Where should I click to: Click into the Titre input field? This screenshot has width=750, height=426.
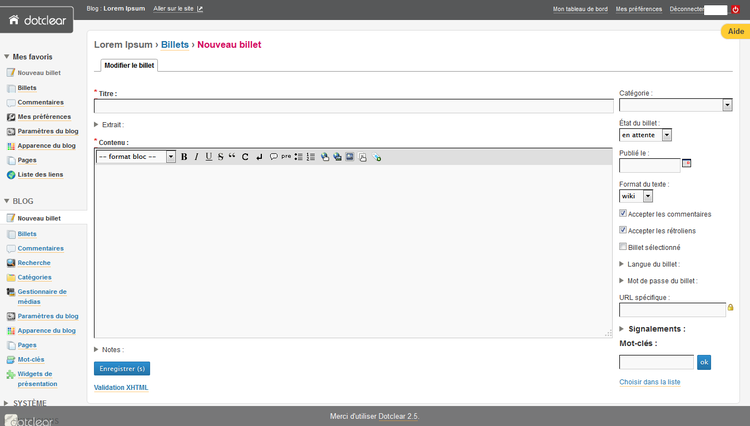(x=353, y=106)
